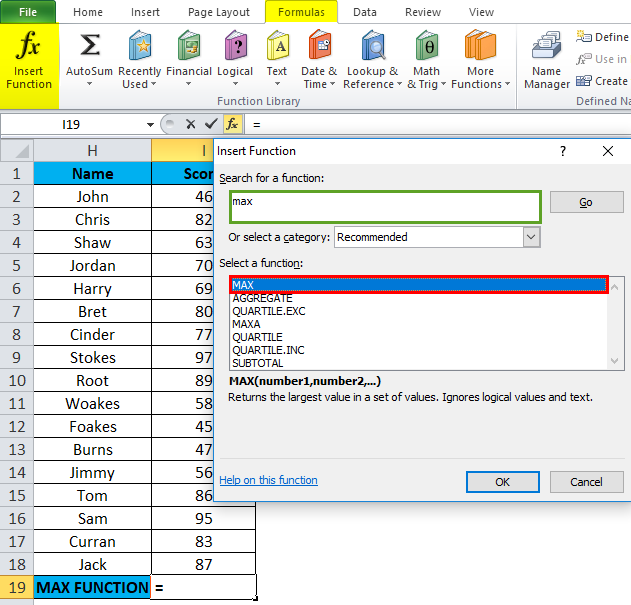Viewport: 631px width, 605px height.
Task: Click the fx button beside formula bar
Action: click(x=232, y=124)
